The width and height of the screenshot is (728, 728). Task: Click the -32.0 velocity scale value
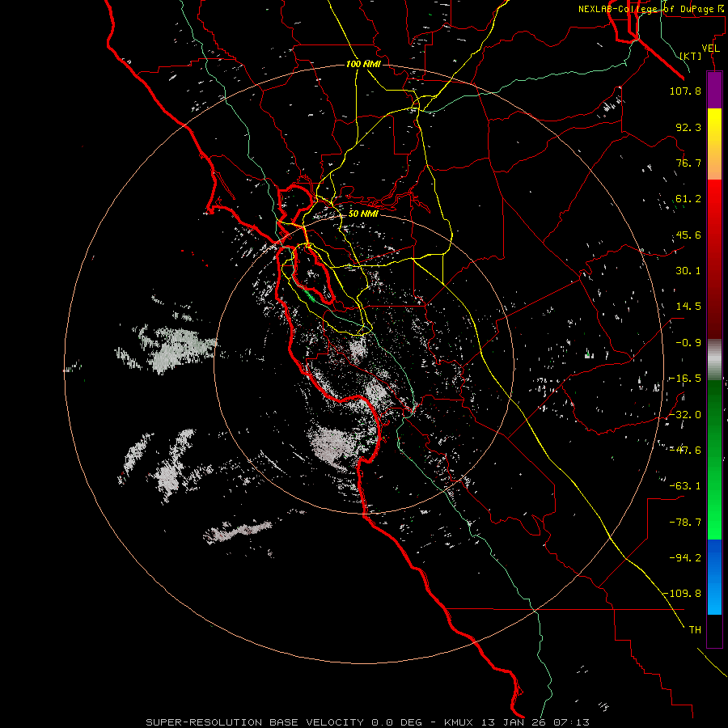pyautogui.click(x=685, y=415)
